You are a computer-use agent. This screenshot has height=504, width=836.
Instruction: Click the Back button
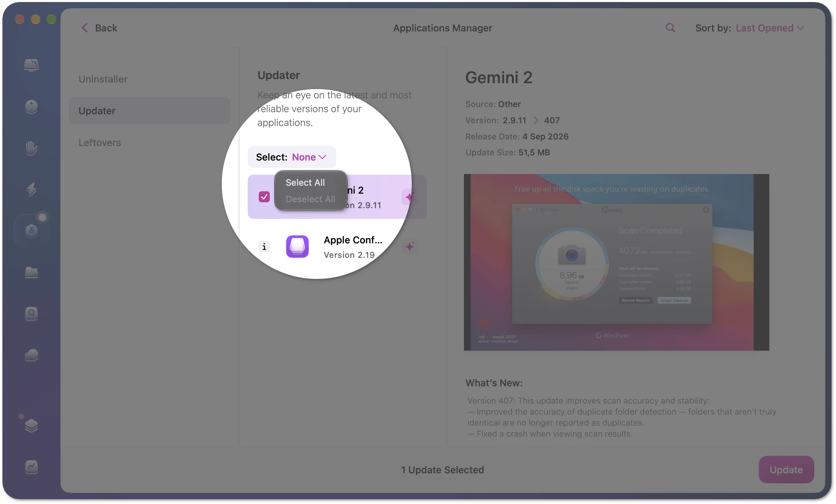click(99, 28)
